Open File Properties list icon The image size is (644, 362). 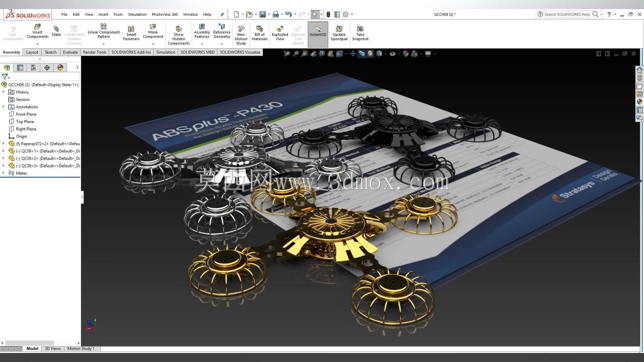(x=337, y=14)
